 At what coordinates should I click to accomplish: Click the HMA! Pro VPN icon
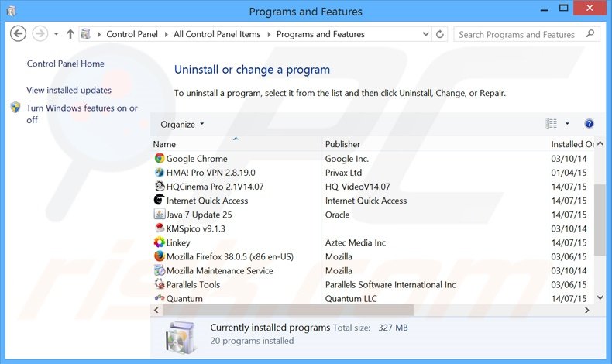pos(160,172)
